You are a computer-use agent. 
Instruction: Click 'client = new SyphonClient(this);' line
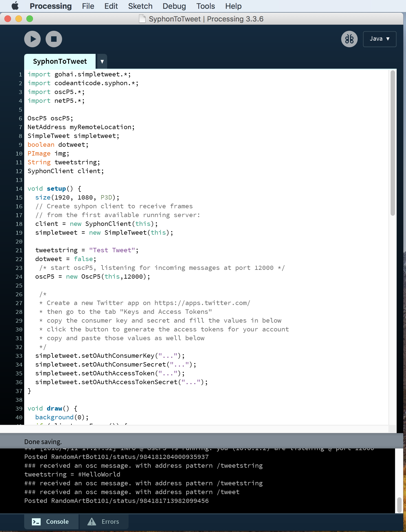point(96,224)
